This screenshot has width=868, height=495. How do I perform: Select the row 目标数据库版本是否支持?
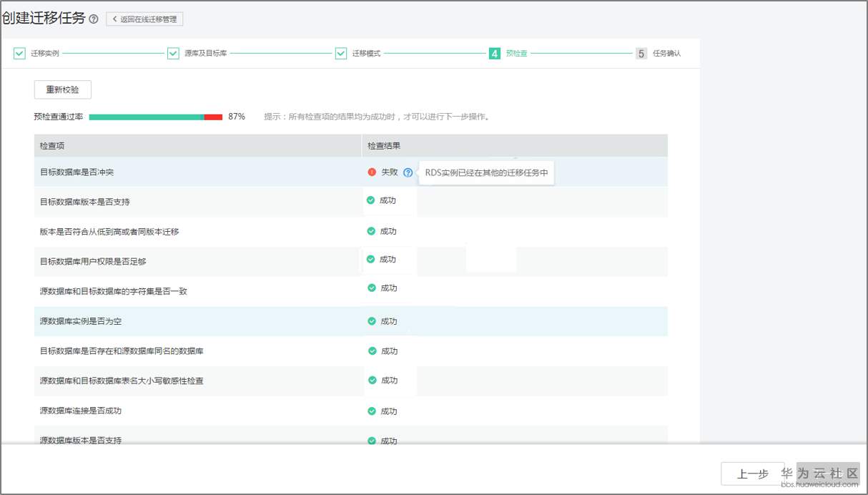tap(351, 202)
